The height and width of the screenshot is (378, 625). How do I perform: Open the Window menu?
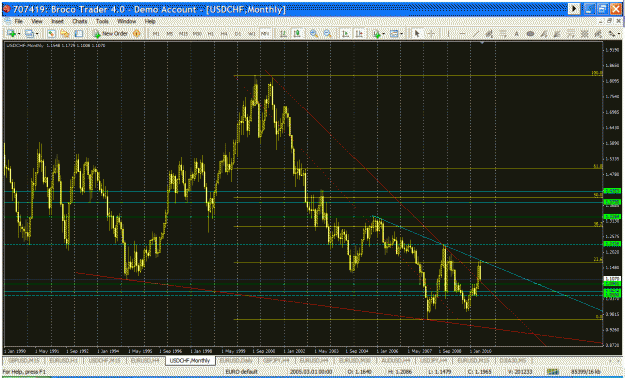pos(127,21)
